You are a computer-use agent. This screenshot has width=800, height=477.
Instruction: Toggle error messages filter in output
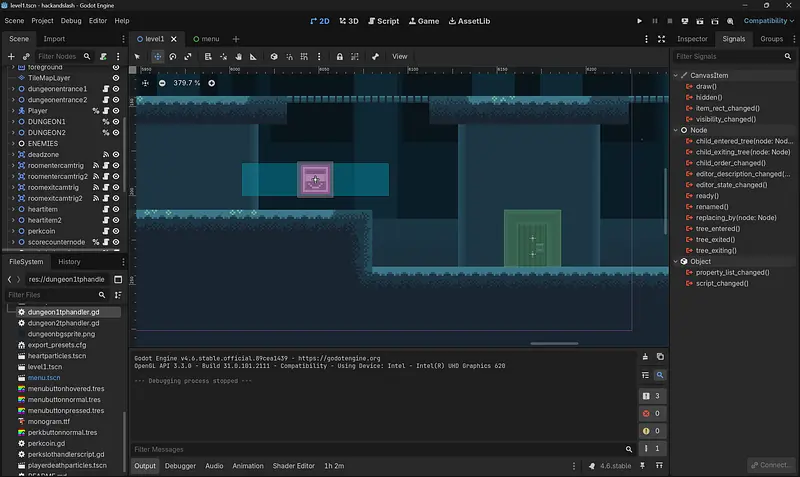[x=652, y=413]
